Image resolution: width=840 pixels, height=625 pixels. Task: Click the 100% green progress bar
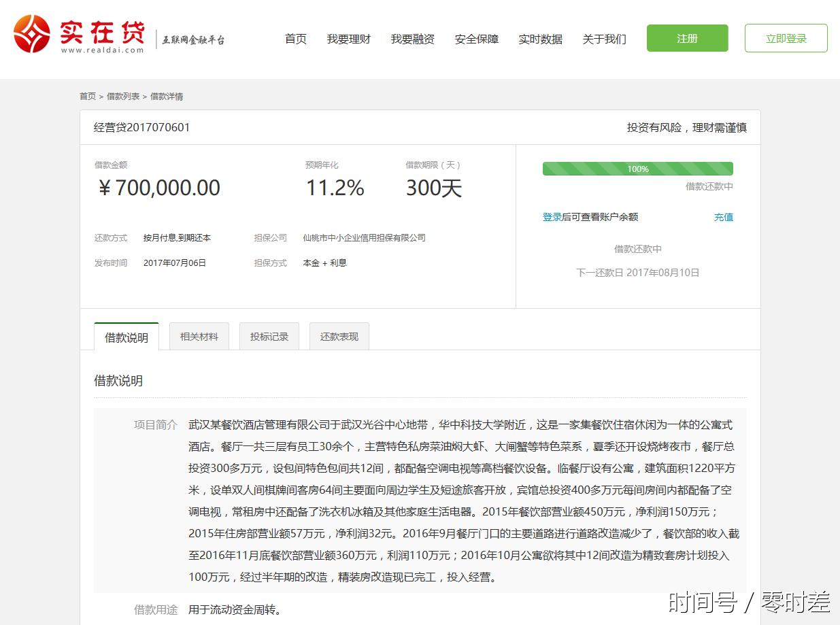click(x=637, y=169)
